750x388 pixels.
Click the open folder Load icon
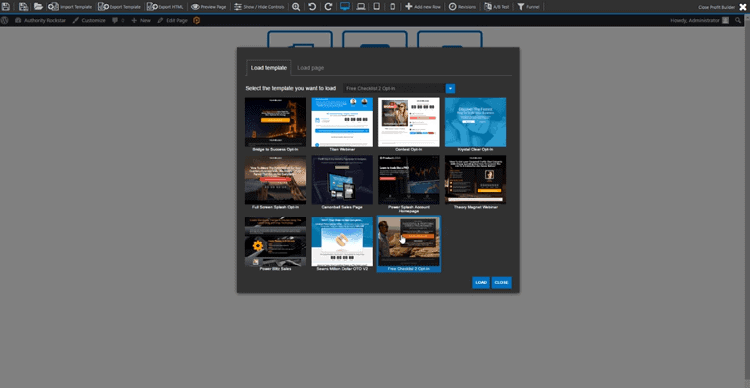pyautogui.click(x=38, y=7)
